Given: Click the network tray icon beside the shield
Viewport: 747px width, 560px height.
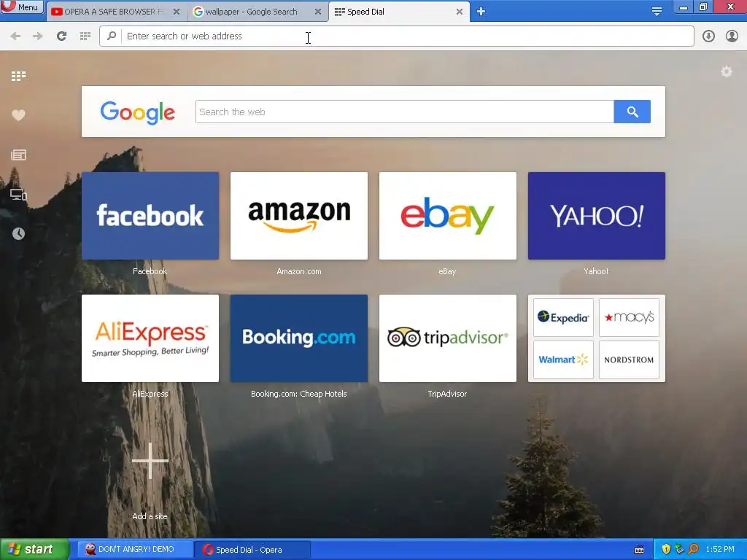Looking at the screenshot, I should pyautogui.click(x=679, y=550).
